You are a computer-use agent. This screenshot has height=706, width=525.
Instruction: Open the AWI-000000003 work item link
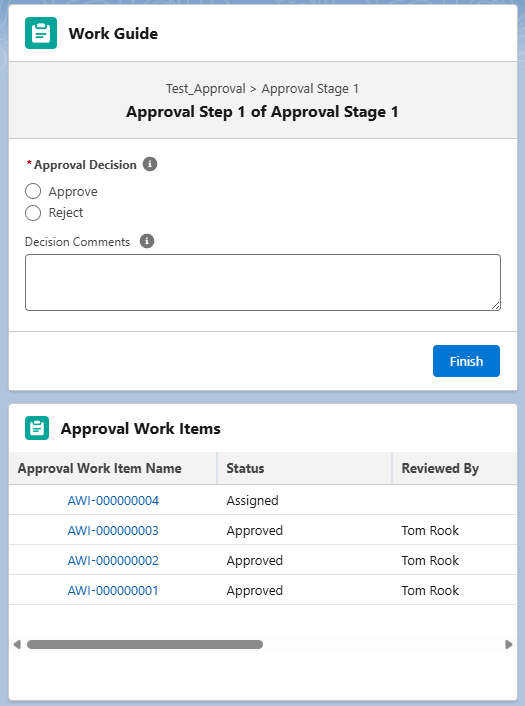[113, 530]
